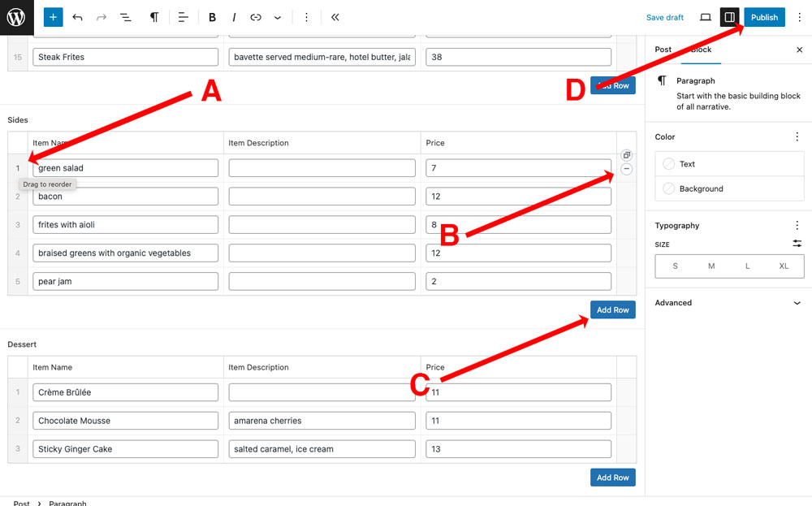
Task: Expand the Advanced section
Action: (729, 303)
